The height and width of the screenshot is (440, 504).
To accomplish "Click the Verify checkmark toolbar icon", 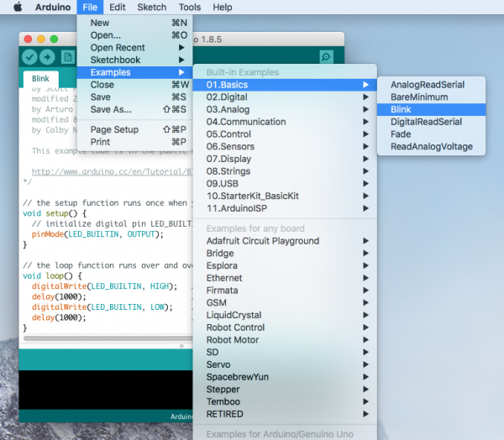I will click(x=29, y=57).
